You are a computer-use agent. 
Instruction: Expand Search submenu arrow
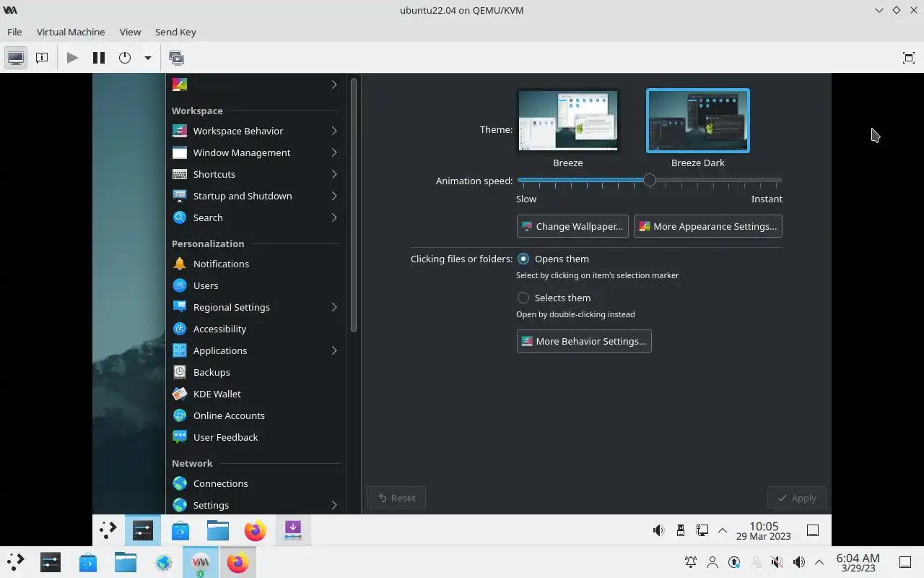(334, 217)
